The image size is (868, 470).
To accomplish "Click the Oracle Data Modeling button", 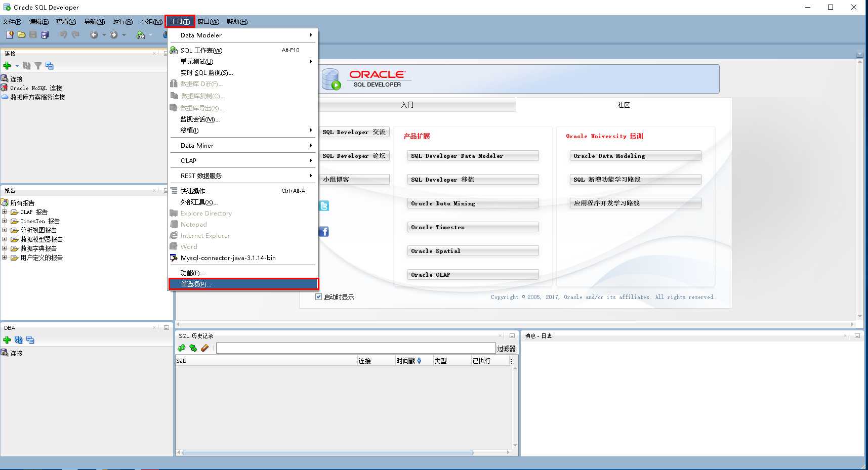I will click(x=635, y=156).
